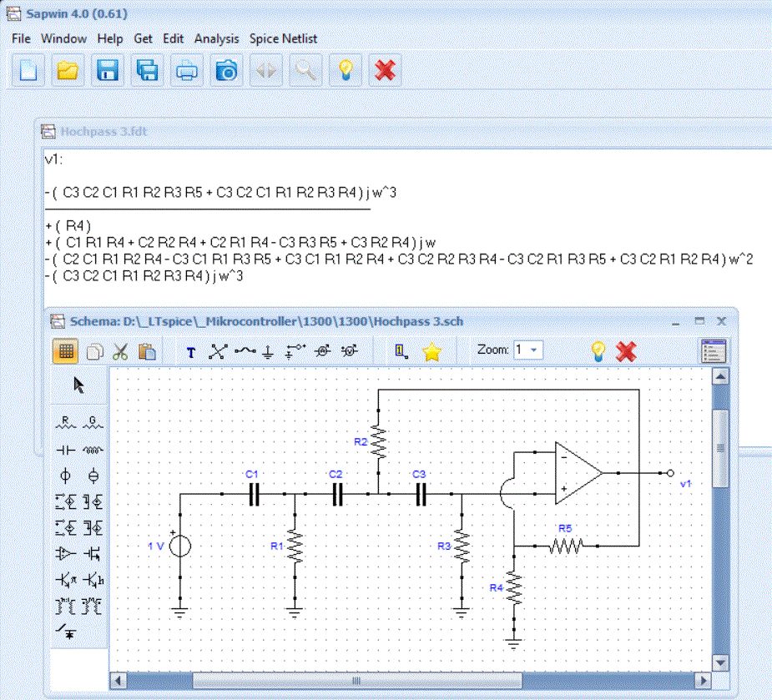The width and height of the screenshot is (772, 700).
Task: Toggle the grid display button
Action: click(67, 351)
